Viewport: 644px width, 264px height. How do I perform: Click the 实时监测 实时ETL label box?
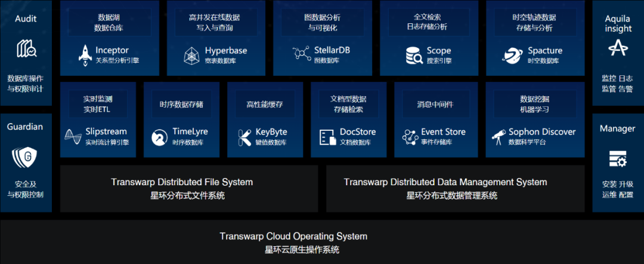pyautogui.click(x=98, y=104)
